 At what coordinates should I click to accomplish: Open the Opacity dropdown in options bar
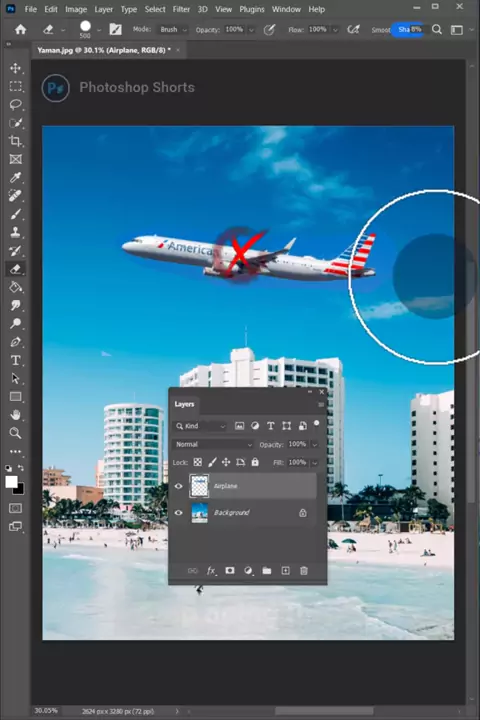pyautogui.click(x=251, y=30)
